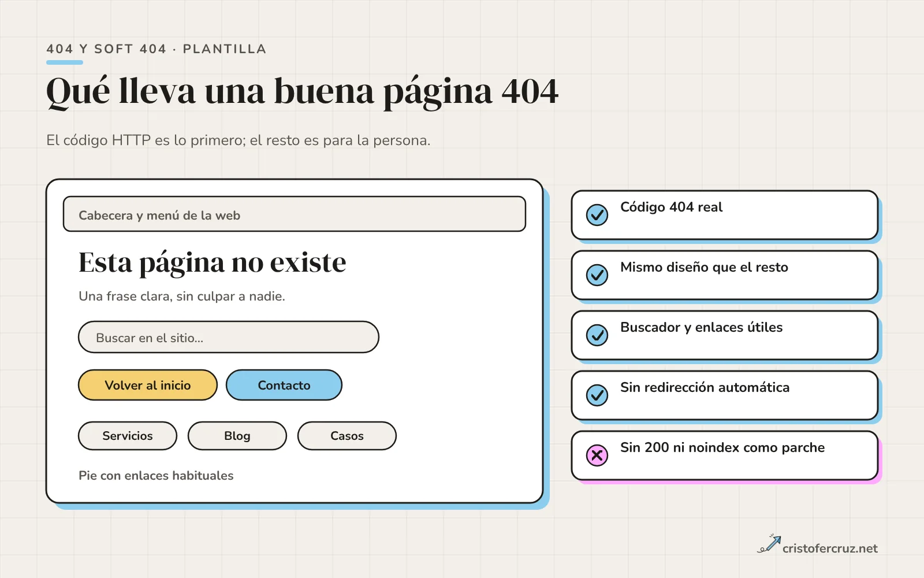Click the pink X icon beside Sin 200 ni noindex

(x=597, y=455)
